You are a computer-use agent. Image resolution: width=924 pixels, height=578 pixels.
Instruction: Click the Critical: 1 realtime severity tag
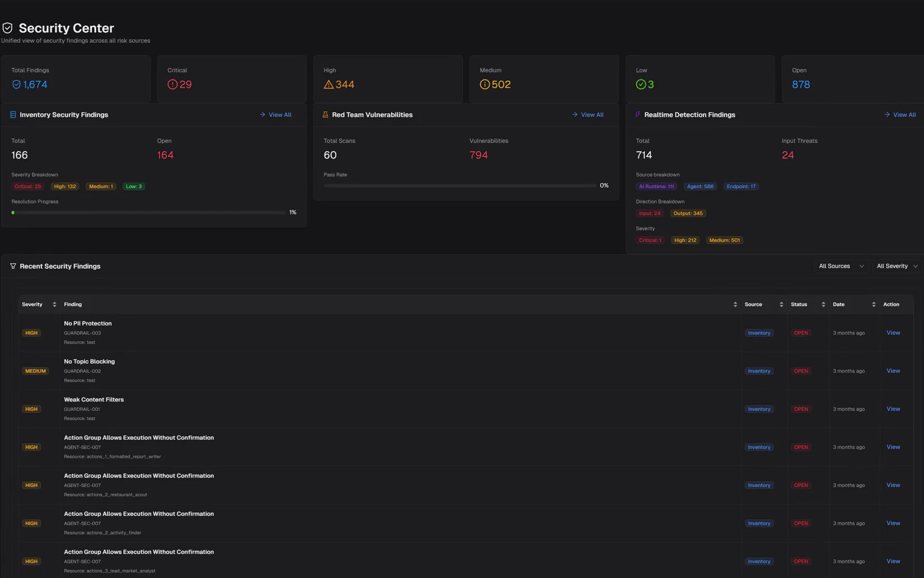650,240
